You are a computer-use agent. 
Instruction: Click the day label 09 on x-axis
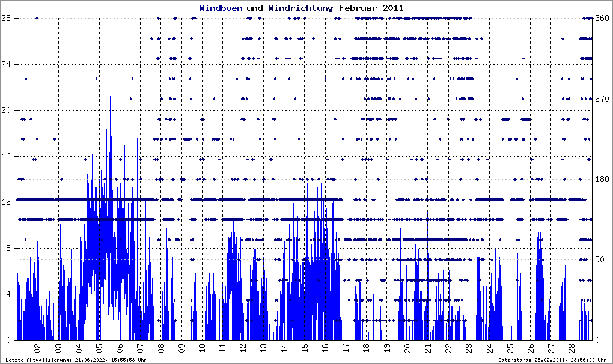181,348
